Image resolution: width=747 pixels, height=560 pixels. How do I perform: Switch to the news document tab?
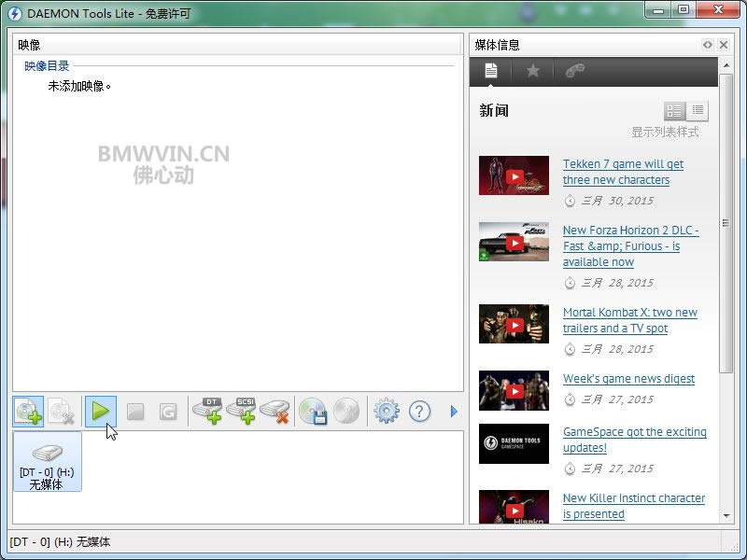tap(491, 71)
